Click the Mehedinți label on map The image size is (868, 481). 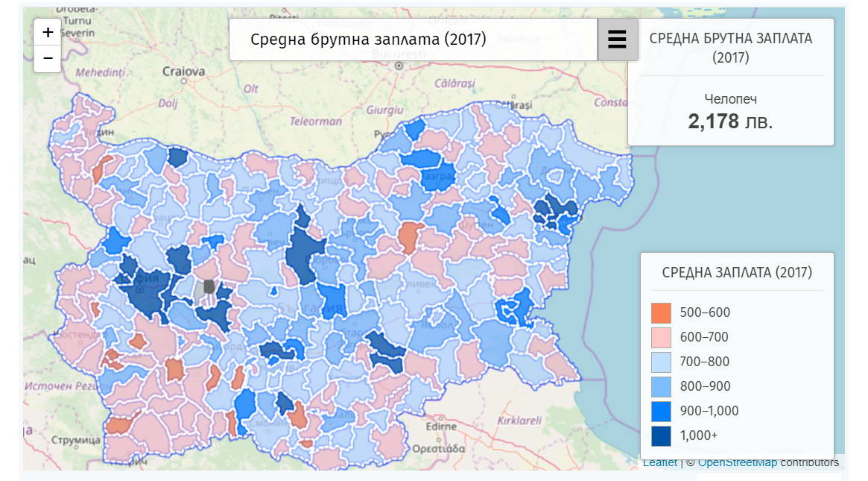click(x=100, y=72)
